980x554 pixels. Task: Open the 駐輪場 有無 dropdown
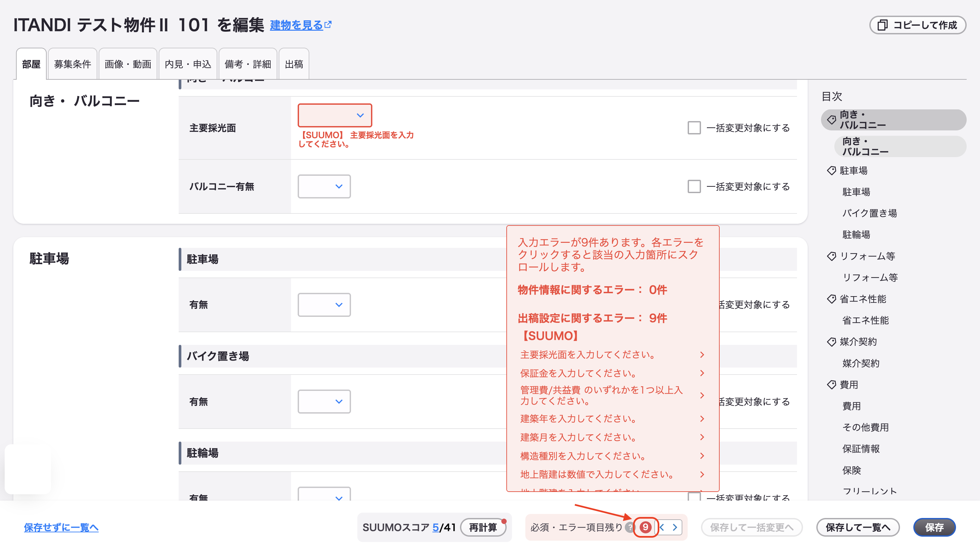(324, 494)
